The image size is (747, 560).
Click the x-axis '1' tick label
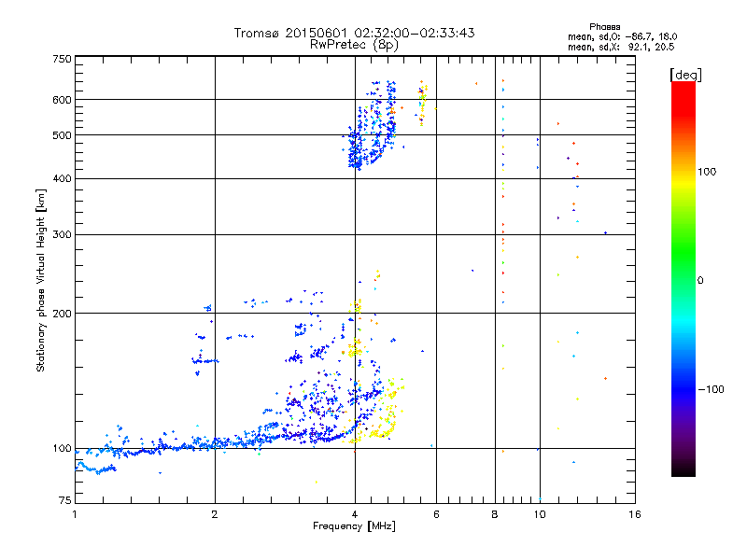coord(75,514)
